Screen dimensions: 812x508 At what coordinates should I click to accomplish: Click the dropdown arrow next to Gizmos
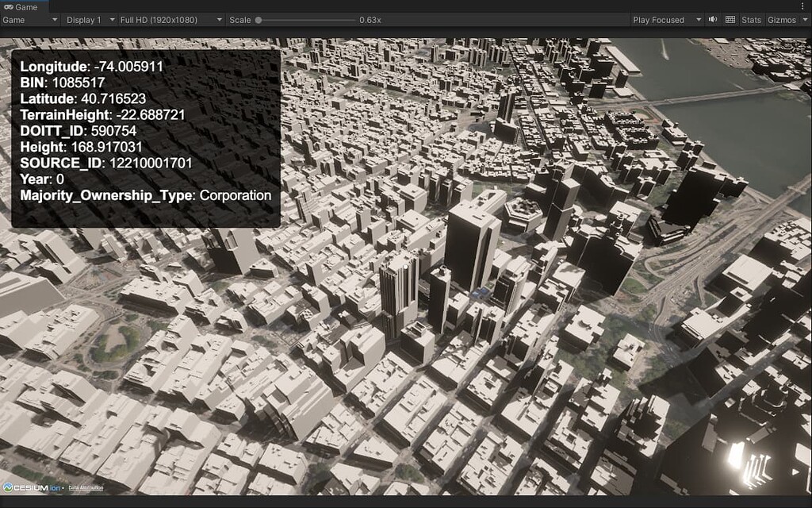coord(804,20)
